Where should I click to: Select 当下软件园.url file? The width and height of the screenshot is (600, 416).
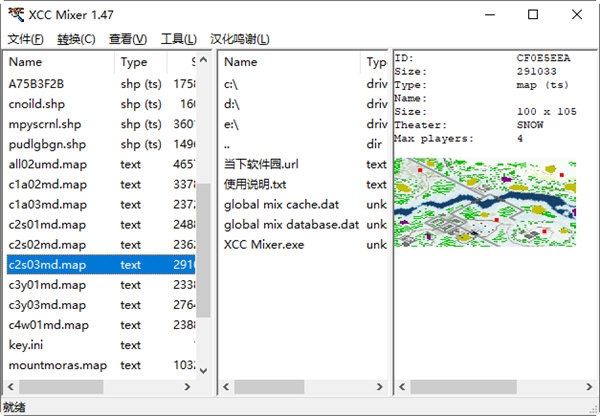[304, 164]
